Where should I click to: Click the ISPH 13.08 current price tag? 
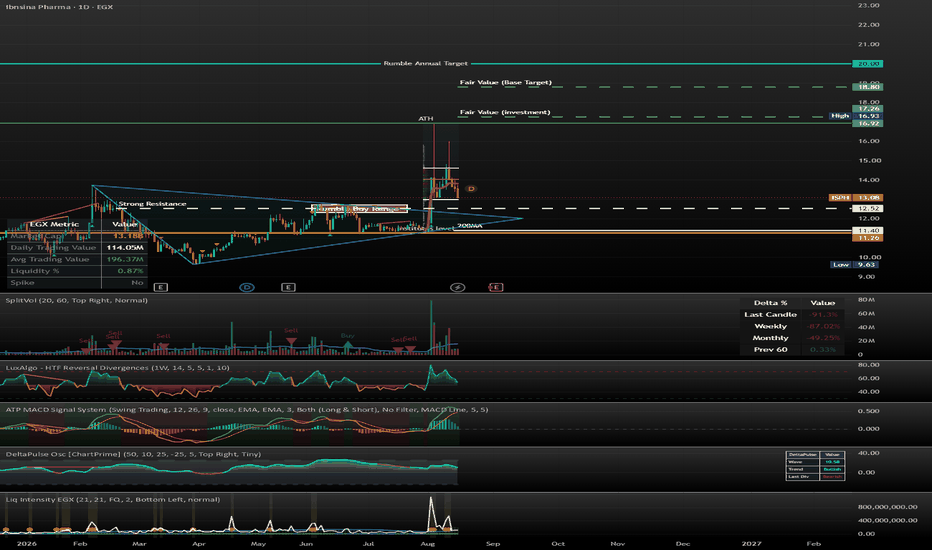pyautogui.click(x=856, y=197)
